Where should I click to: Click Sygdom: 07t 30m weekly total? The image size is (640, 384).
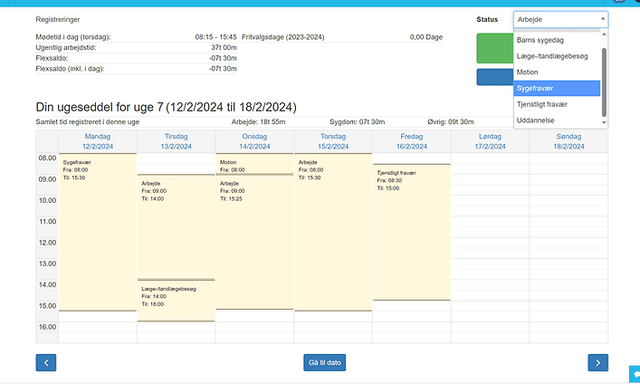click(x=357, y=122)
